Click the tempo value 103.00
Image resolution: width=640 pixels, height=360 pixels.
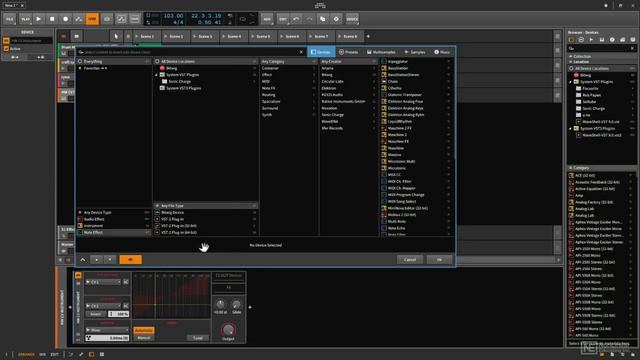coord(173,16)
